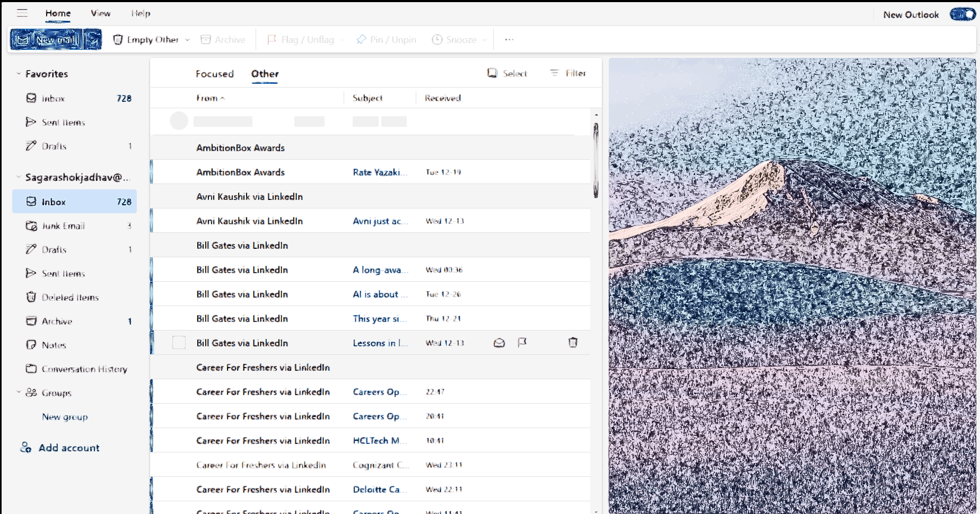Image resolution: width=980 pixels, height=514 pixels.
Task: Click the New mail button
Action: click(47, 40)
